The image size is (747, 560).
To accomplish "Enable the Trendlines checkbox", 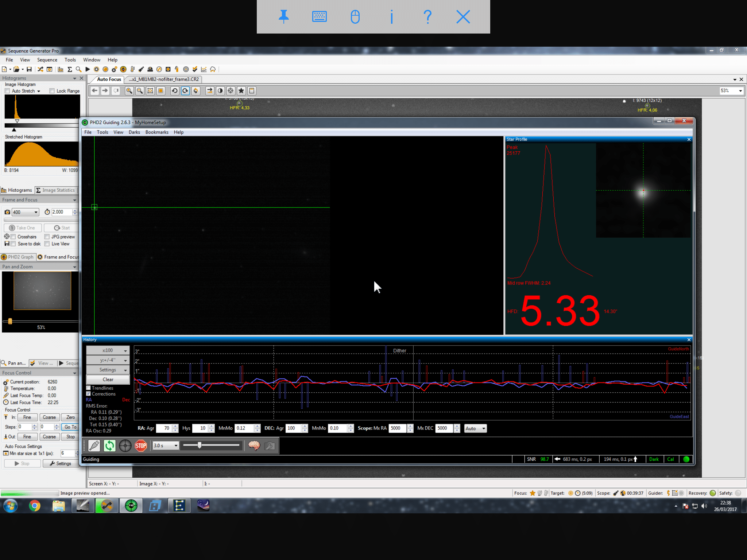I will pos(88,388).
